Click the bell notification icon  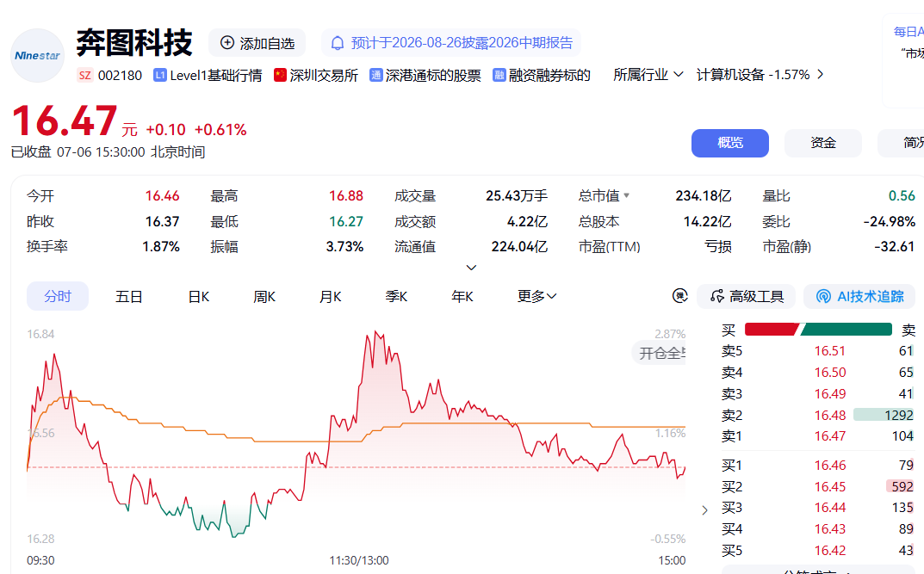pos(337,43)
